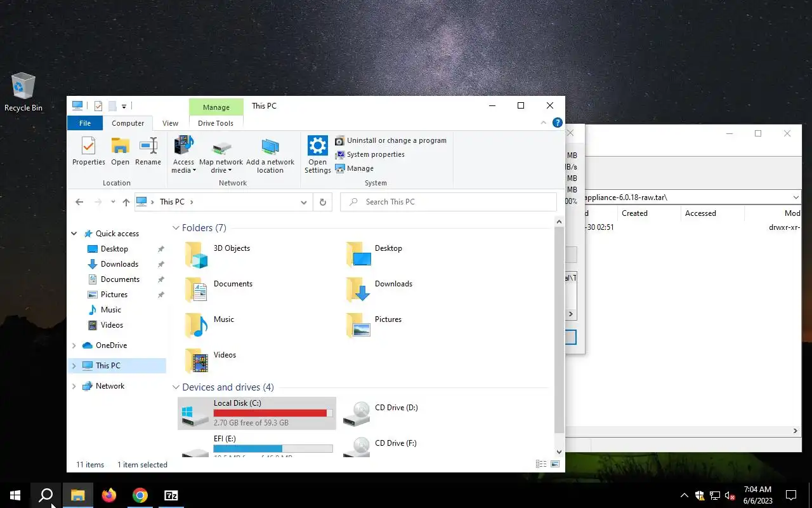The height and width of the screenshot is (508, 812).
Task: Select the Rename ribbon button
Action: (x=148, y=151)
